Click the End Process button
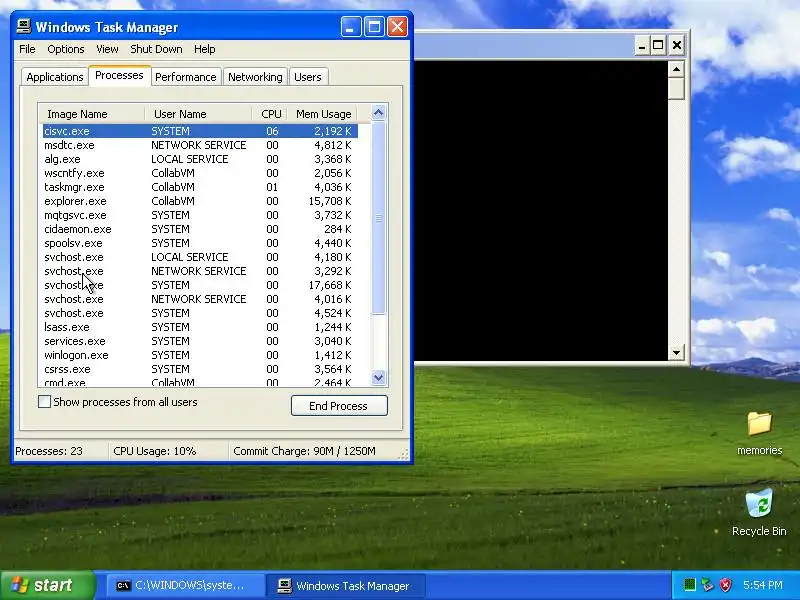This screenshot has height=600, width=800. click(x=339, y=406)
